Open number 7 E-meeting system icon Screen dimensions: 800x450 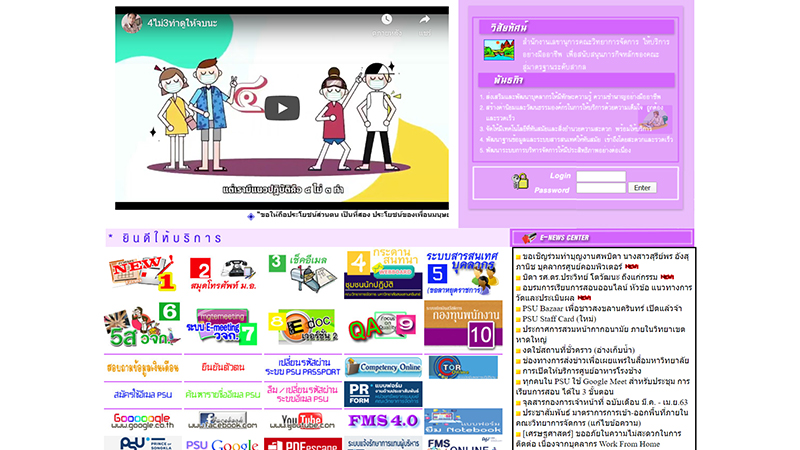(222, 327)
